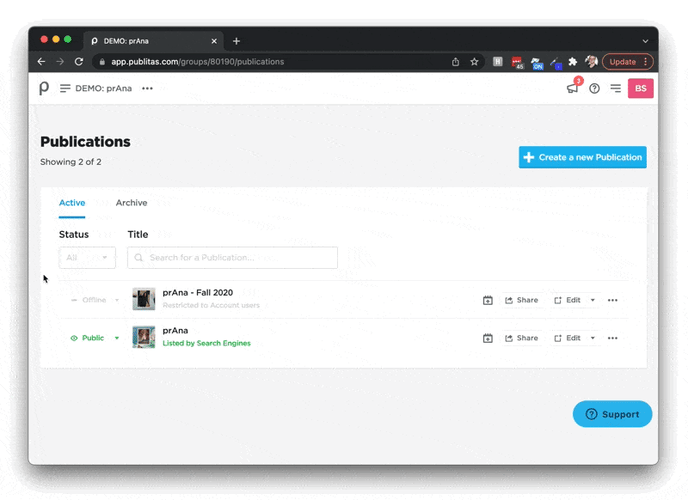The image size is (688, 500).
Task: Click the prAna - Fall 2020 title
Action: click(x=197, y=293)
